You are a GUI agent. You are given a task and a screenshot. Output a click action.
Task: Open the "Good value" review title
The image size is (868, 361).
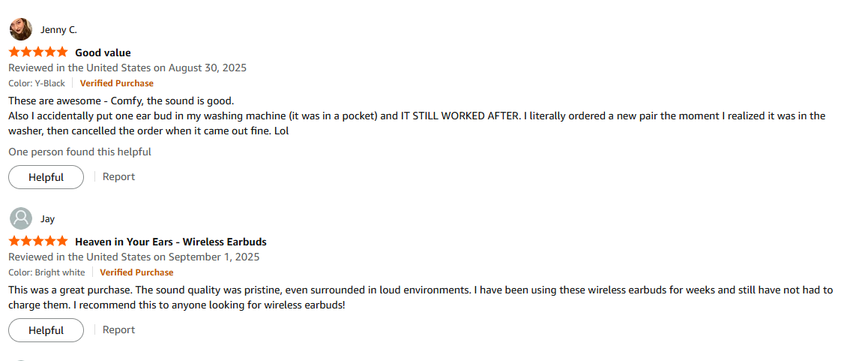(x=103, y=53)
